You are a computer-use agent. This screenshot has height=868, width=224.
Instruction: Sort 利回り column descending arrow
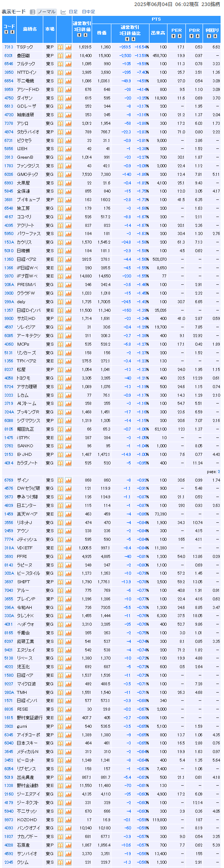pos(215,36)
